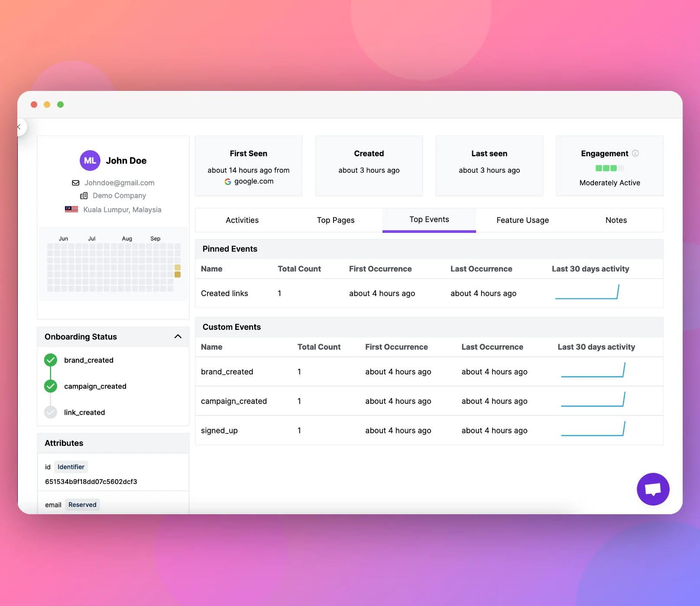The height and width of the screenshot is (606, 700).
Task: Click the Created links pinned event name
Action: click(x=224, y=293)
